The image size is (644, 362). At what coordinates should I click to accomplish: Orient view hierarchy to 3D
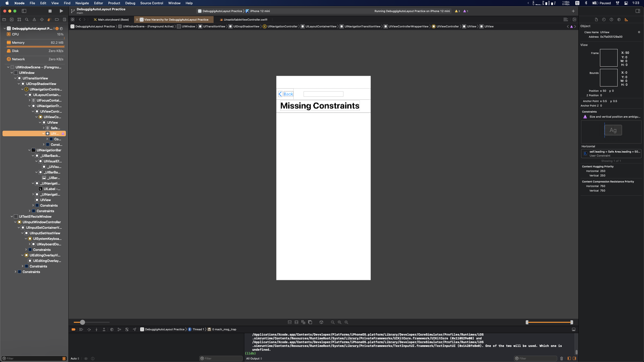click(321, 322)
